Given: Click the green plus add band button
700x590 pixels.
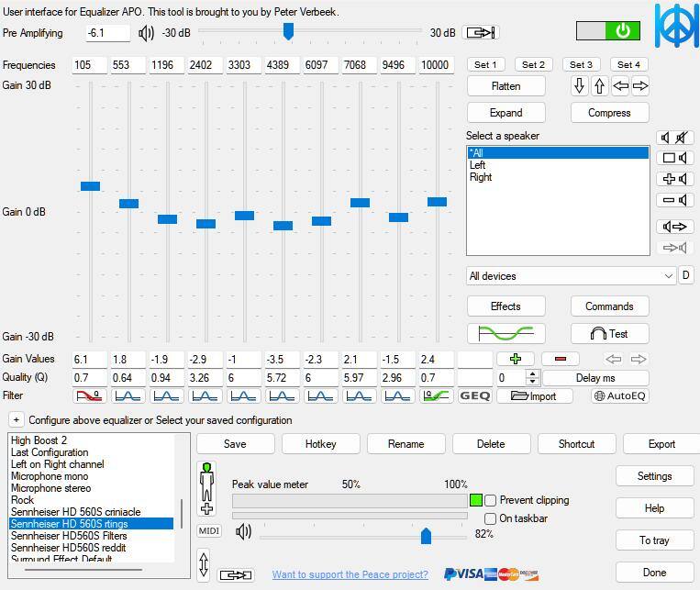Looking at the screenshot, I should pyautogui.click(x=515, y=359).
